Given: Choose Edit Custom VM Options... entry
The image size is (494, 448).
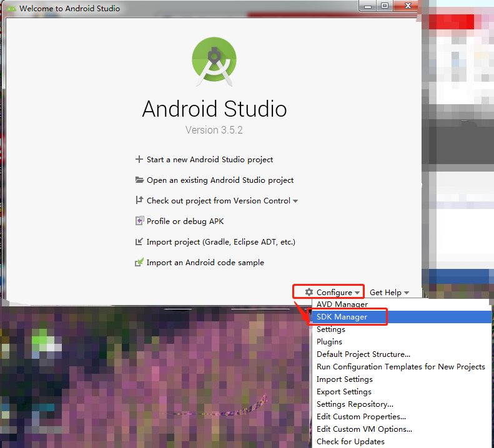Looking at the screenshot, I should coord(402,429).
